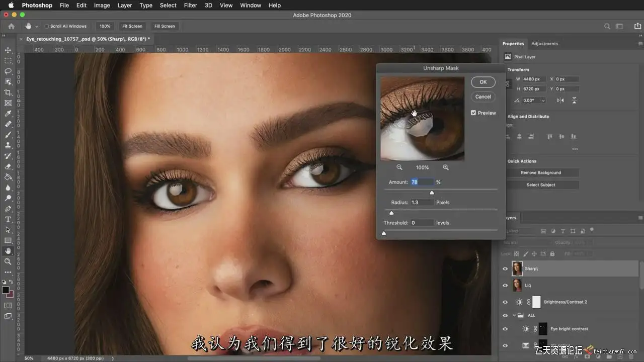
Task: Select the Zoom tool in toolbar
Action: click(8, 261)
